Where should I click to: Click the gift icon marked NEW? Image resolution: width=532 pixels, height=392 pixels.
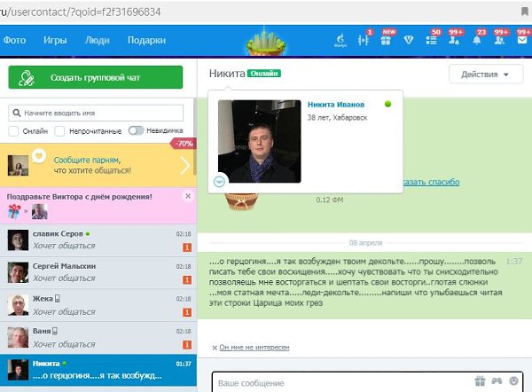(x=385, y=40)
